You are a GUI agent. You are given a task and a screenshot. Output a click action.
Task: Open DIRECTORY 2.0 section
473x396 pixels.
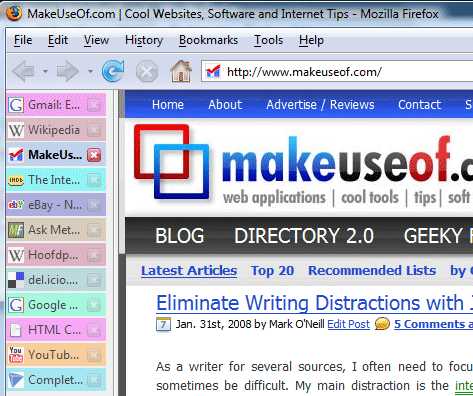click(x=304, y=236)
